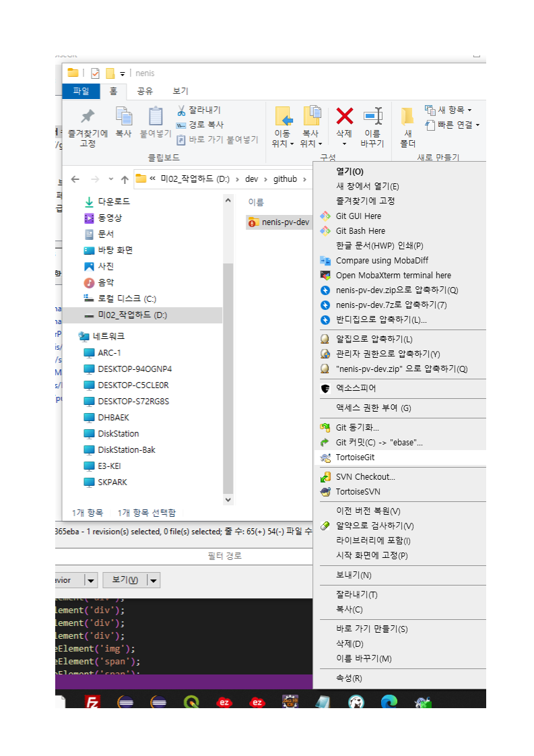The width and height of the screenshot is (534, 756).
Task: Click the FileZilla icon in taskbar
Action: tap(92, 701)
